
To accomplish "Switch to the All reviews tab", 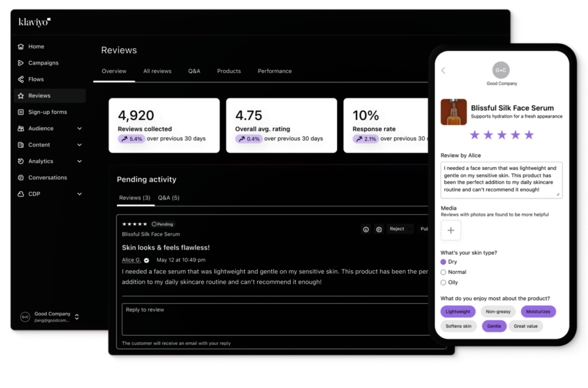I will pyautogui.click(x=157, y=71).
